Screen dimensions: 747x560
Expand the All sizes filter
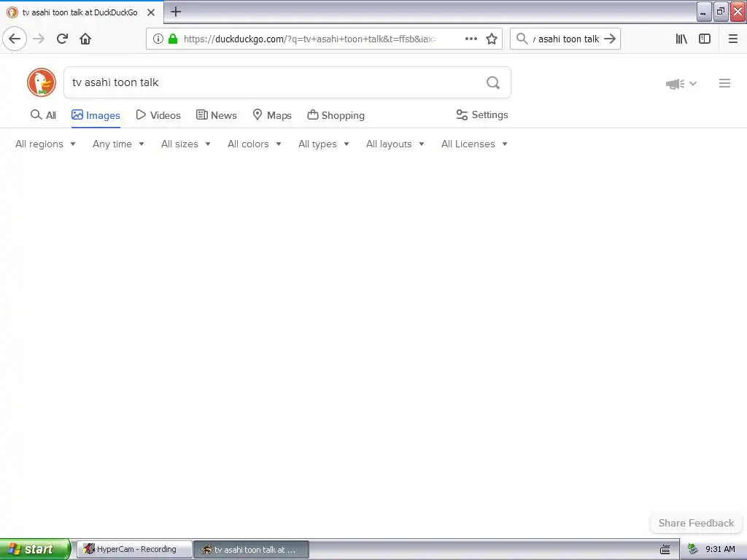(186, 144)
